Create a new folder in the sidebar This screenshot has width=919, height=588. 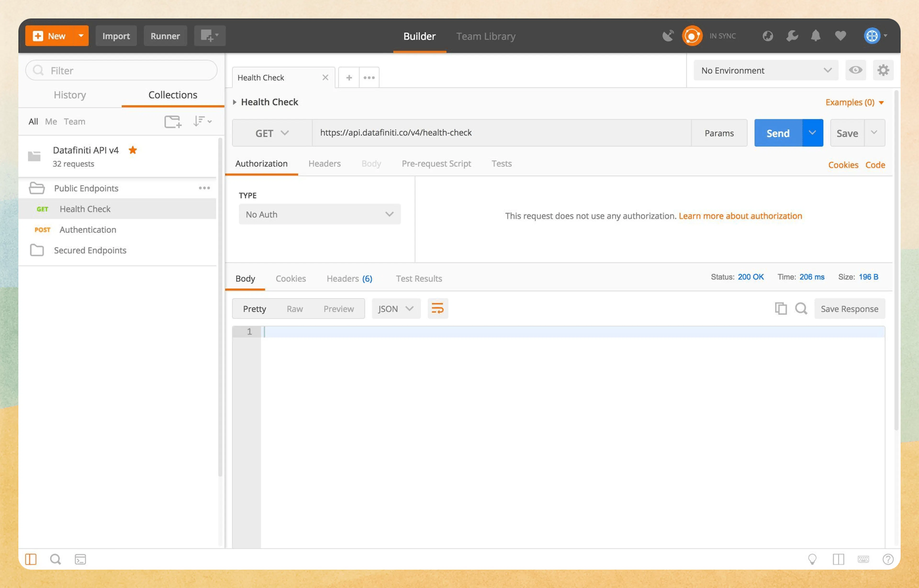pos(173,122)
